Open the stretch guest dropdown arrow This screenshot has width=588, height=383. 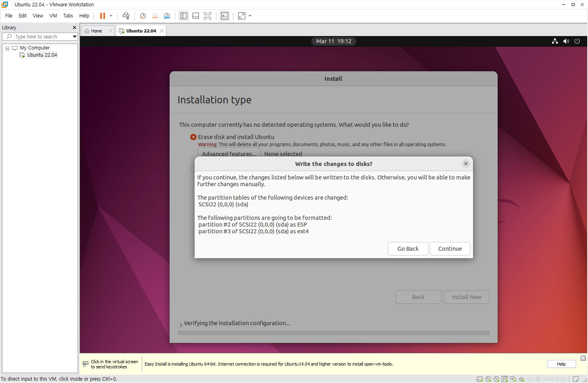pyautogui.click(x=250, y=16)
